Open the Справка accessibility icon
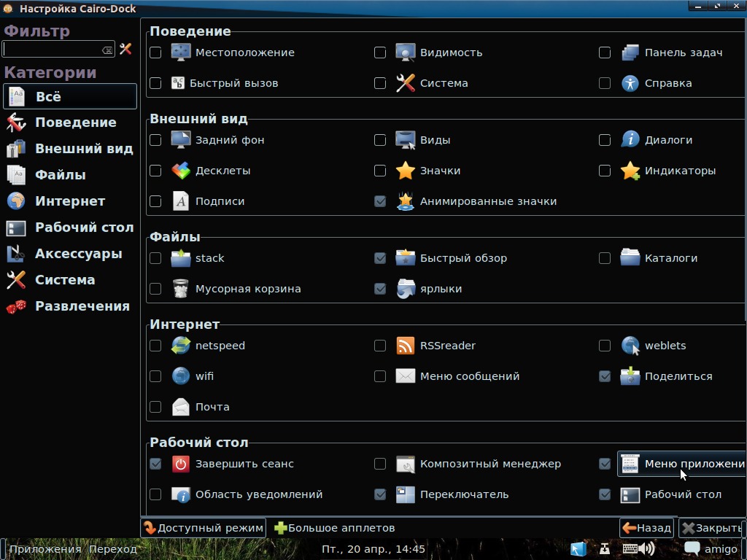Viewport: 747px width, 560px height. tap(630, 83)
